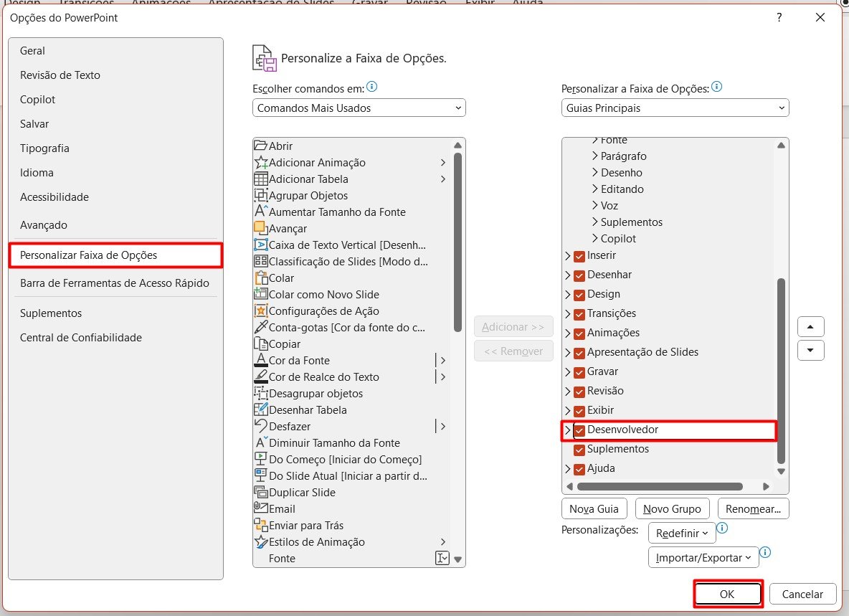Image resolution: width=849 pixels, height=616 pixels.
Task: Click the Colar clipboard icon
Action: [x=260, y=278]
